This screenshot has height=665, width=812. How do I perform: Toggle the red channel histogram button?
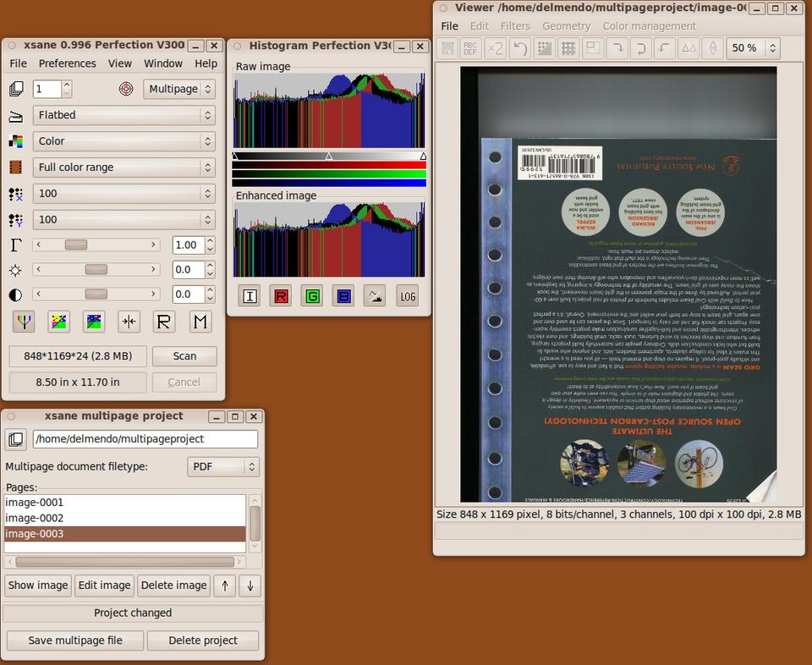(x=281, y=296)
